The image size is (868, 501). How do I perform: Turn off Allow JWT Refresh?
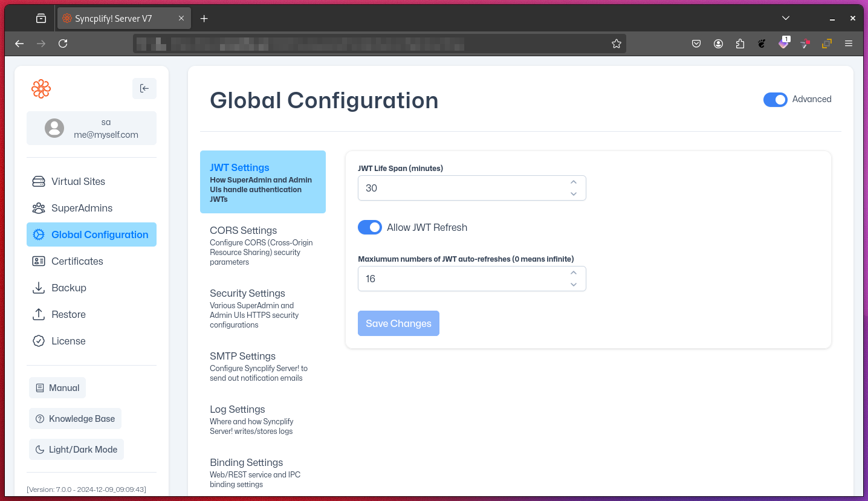click(x=370, y=227)
